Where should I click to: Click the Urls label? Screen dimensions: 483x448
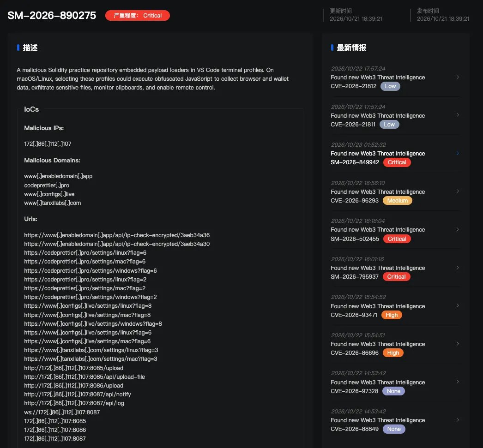click(x=30, y=219)
